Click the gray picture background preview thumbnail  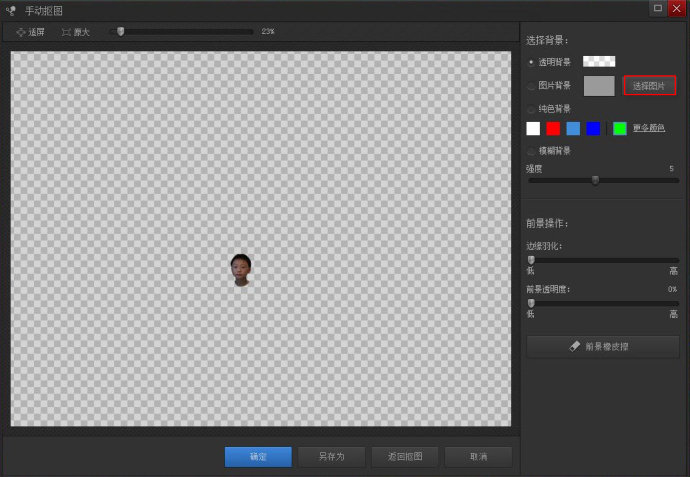point(599,86)
